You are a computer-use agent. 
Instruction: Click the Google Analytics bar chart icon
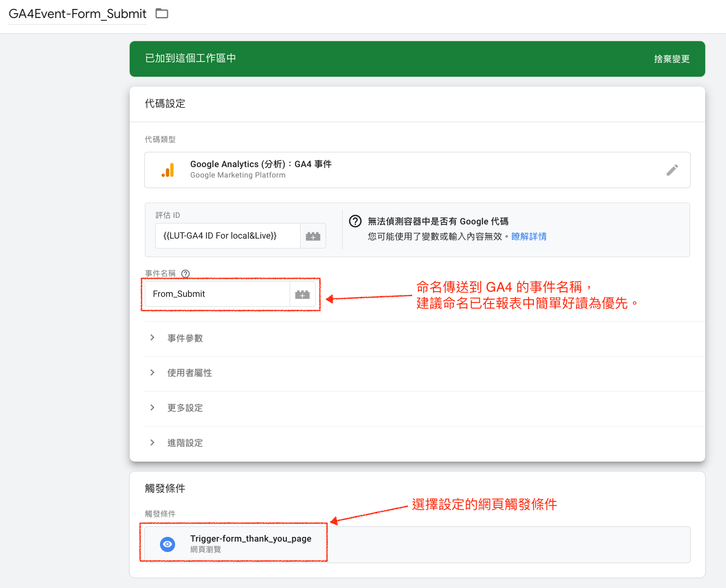coord(168,170)
